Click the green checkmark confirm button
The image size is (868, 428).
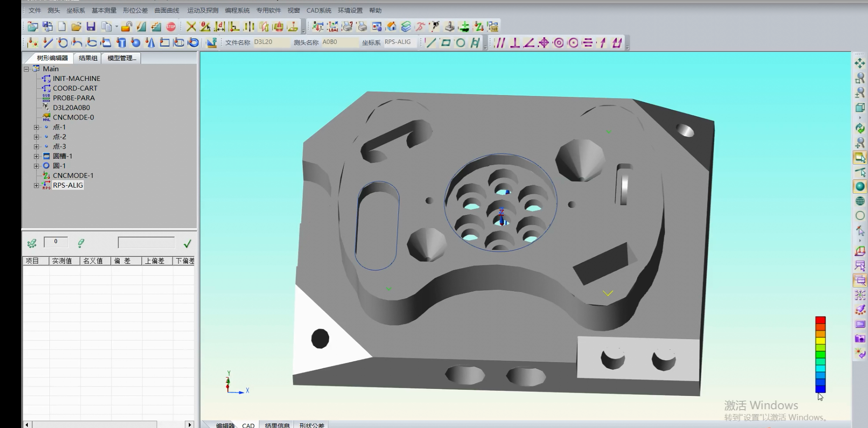coord(187,244)
